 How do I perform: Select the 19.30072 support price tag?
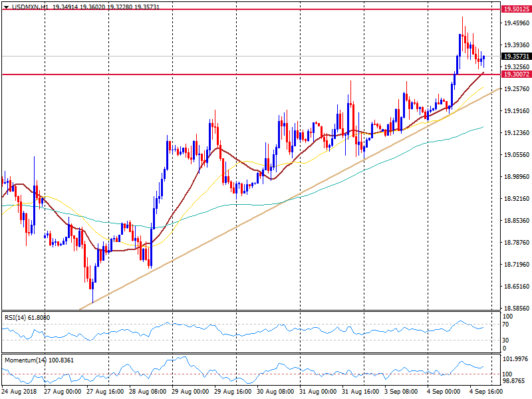[x=516, y=74]
